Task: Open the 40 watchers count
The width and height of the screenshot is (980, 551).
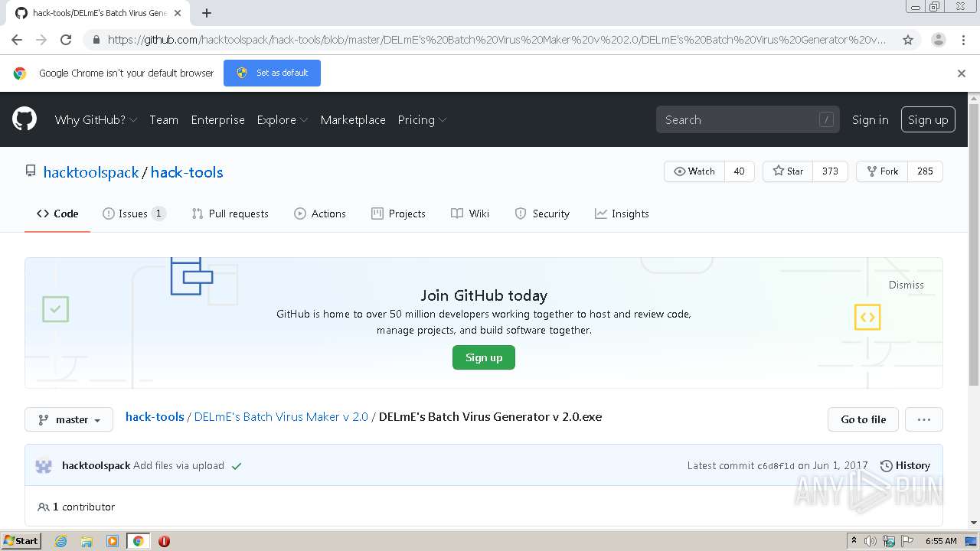Action: click(739, 171)
